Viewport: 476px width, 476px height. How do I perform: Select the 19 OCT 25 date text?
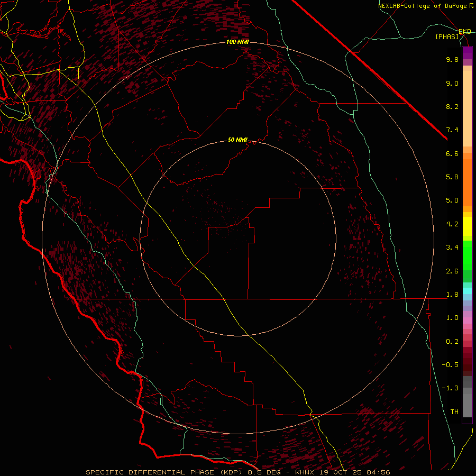click(340, 472)
